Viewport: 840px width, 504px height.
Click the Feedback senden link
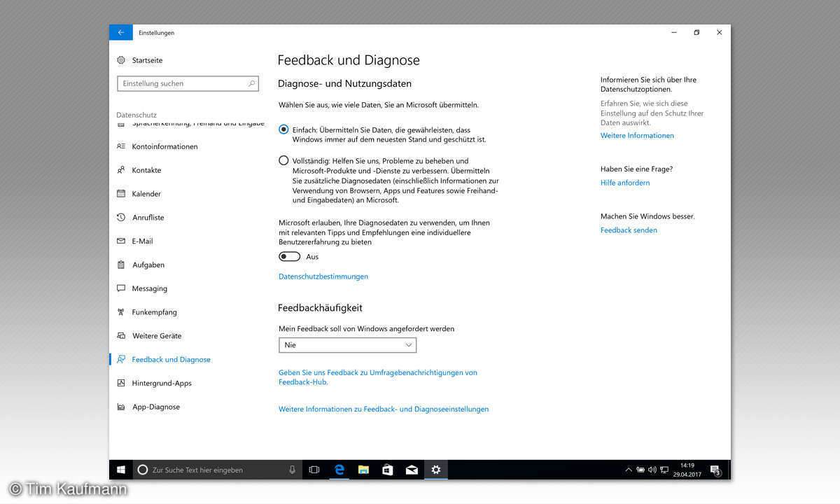629,230
